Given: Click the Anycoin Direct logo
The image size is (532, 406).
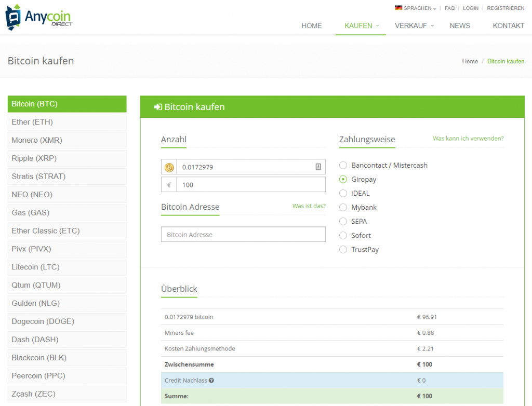Looking at the screenshot, I should point(38,17).
